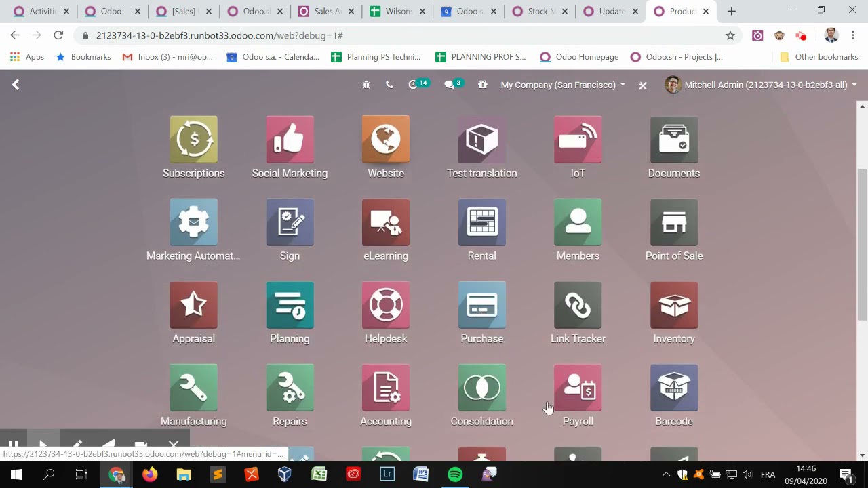Open Chrome's three-dot menu
This screenshot has width=868, height=488.
[x=853, y=35]
